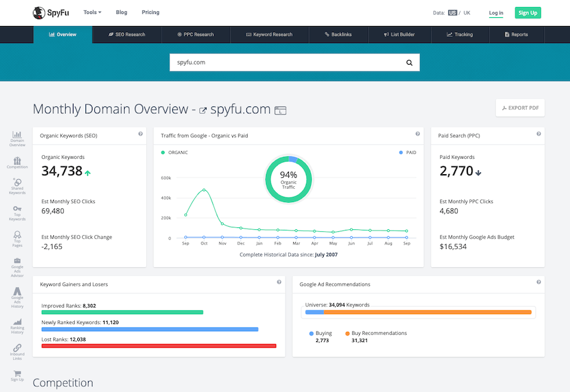Screen dimensions: 570x392
Task: Click the orange Buy Recommendations bar segment
Action: 427,312
